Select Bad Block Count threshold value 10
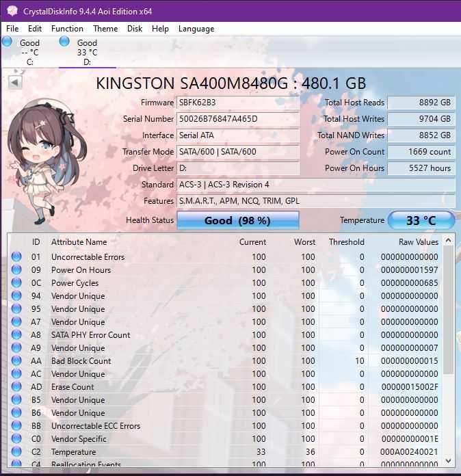Viewport: 461px width, 476px height. 360,360
